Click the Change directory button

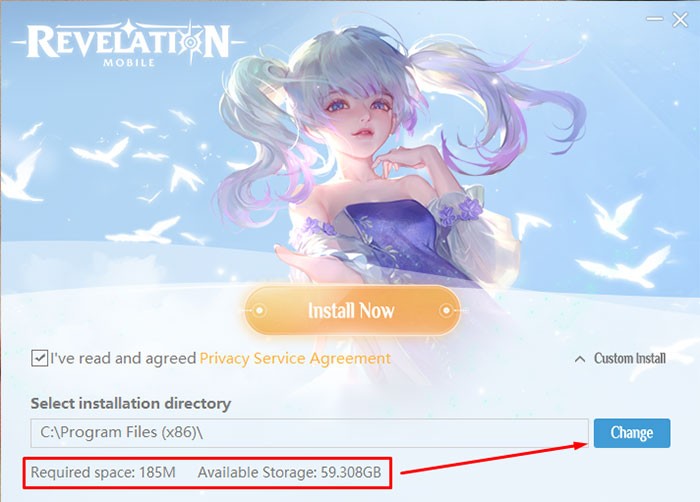[632, 433]
